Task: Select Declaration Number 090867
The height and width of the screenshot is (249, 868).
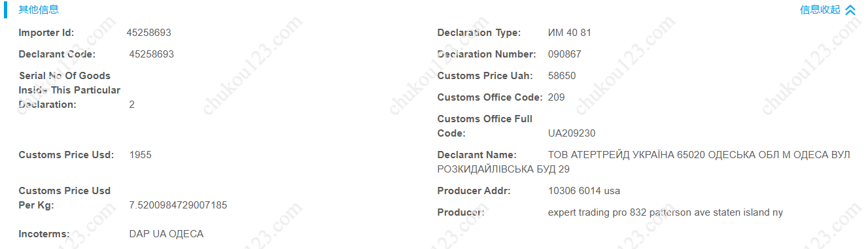Action: [564, 54]
